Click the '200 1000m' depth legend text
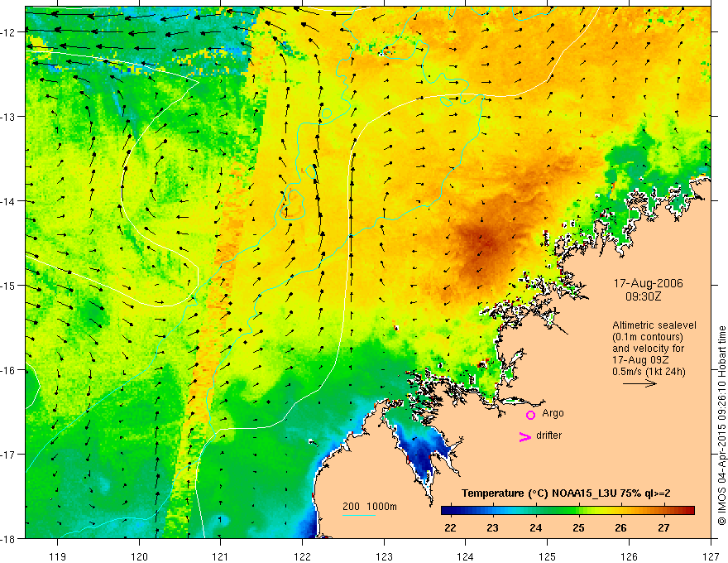This screenshot has width=728, height=563. click(x=370, y=507)
